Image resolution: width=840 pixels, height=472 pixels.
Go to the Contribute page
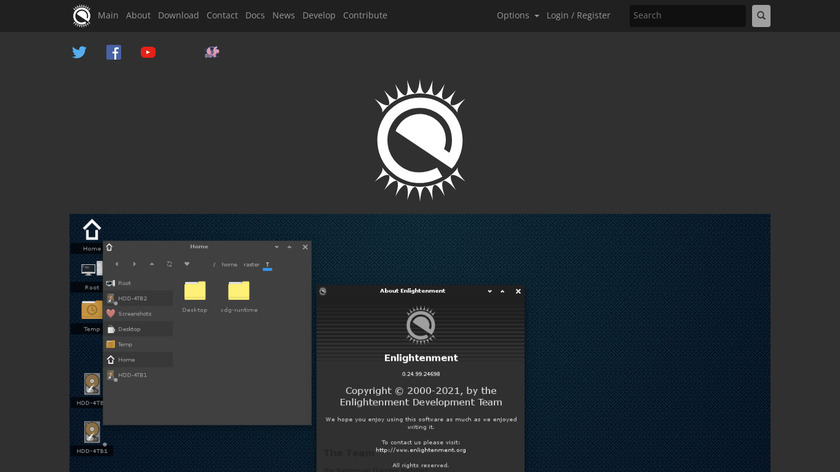[x=365, y=16]
